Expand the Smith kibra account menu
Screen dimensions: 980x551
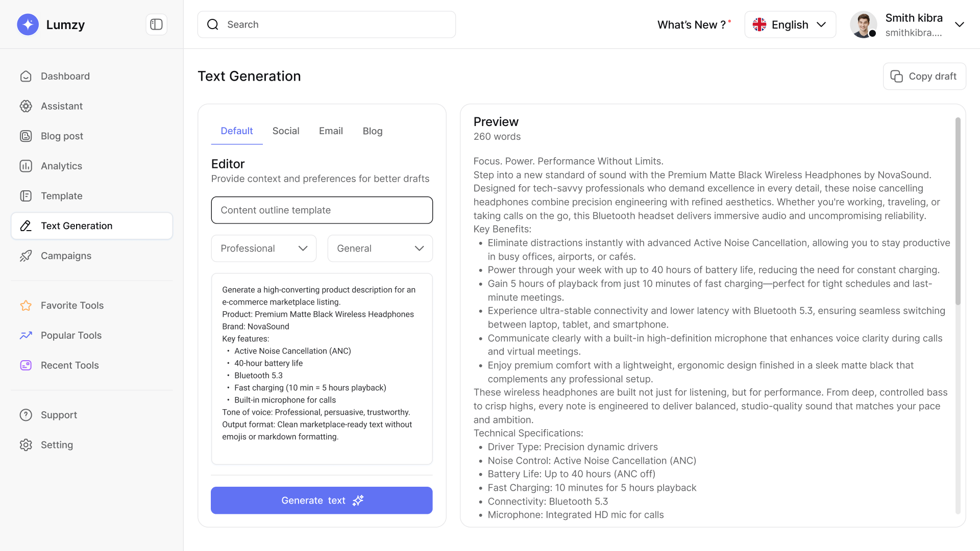point(959,24)
